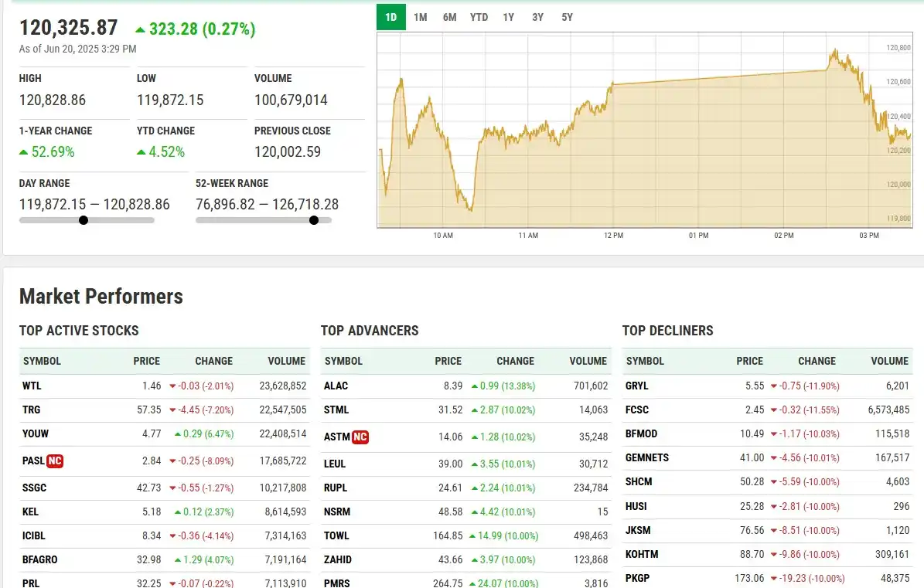Open the BFAGRO stock symbol
Screen dimensions: 924x588
(40, 559)
